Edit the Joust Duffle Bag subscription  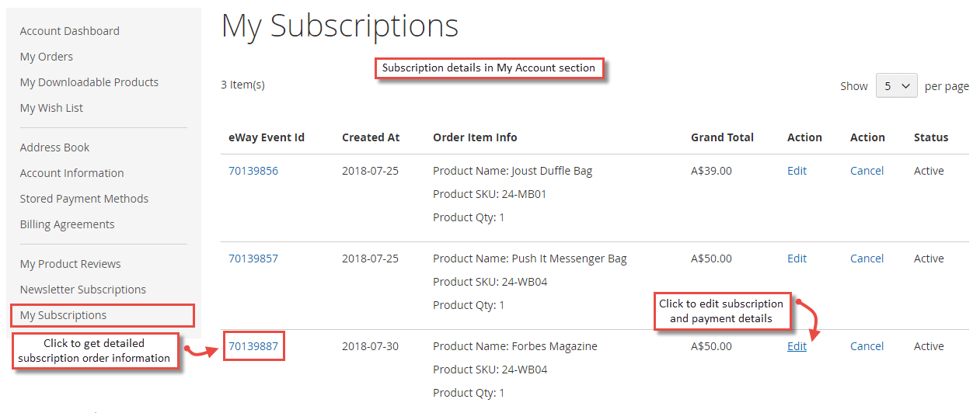(x=797, y=171)
